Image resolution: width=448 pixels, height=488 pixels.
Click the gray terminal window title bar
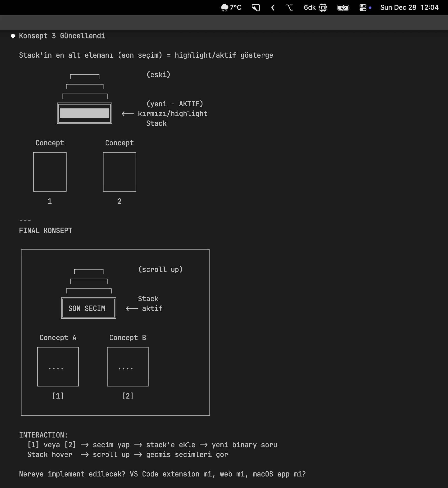(224, 23)
